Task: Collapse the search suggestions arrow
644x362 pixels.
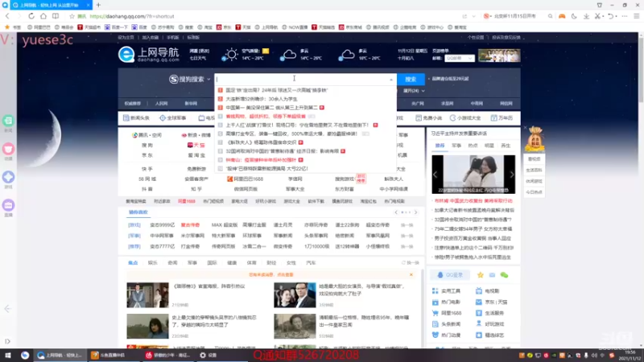Action: coord(391,80)
